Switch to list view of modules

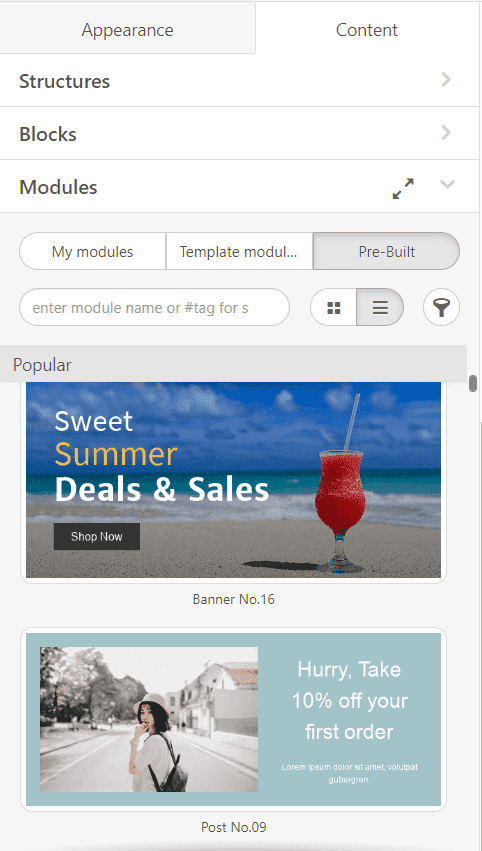coord(380,308)
